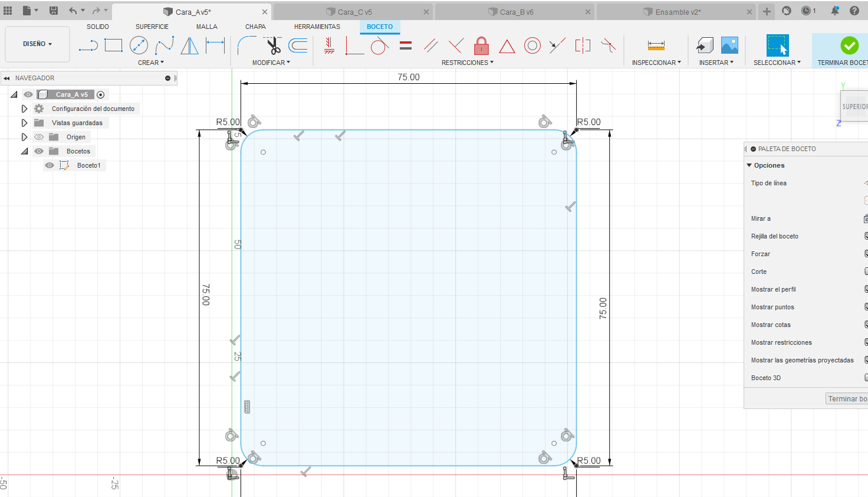This screenshot has height=497, width=868.
Task: Expand the Origen tree node
Action: point(24,137)
